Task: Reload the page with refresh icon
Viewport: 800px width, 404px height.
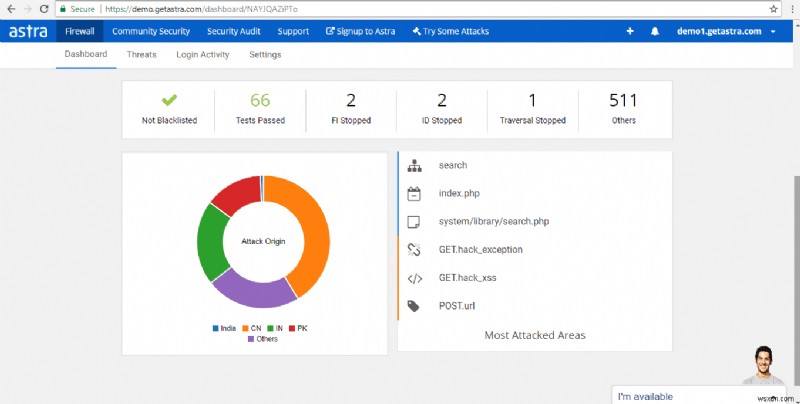Action: pos(44,9)
